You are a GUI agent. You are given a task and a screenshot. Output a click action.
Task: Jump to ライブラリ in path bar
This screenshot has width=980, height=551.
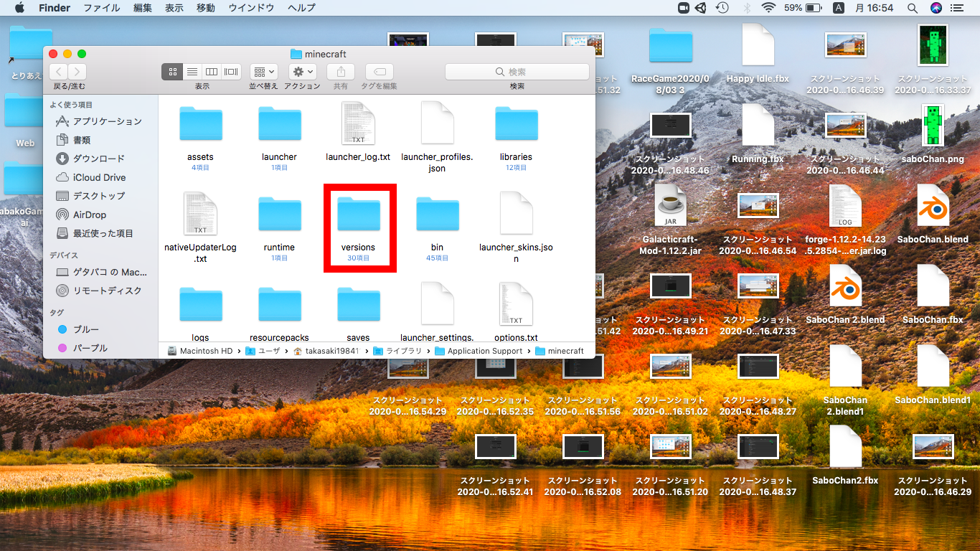pos(398,351)
